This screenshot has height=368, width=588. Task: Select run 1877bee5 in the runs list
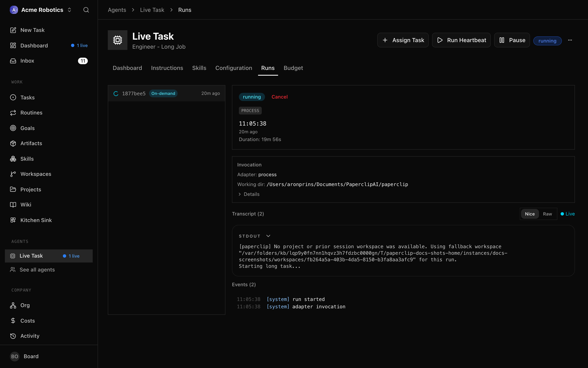pos(166,93)
